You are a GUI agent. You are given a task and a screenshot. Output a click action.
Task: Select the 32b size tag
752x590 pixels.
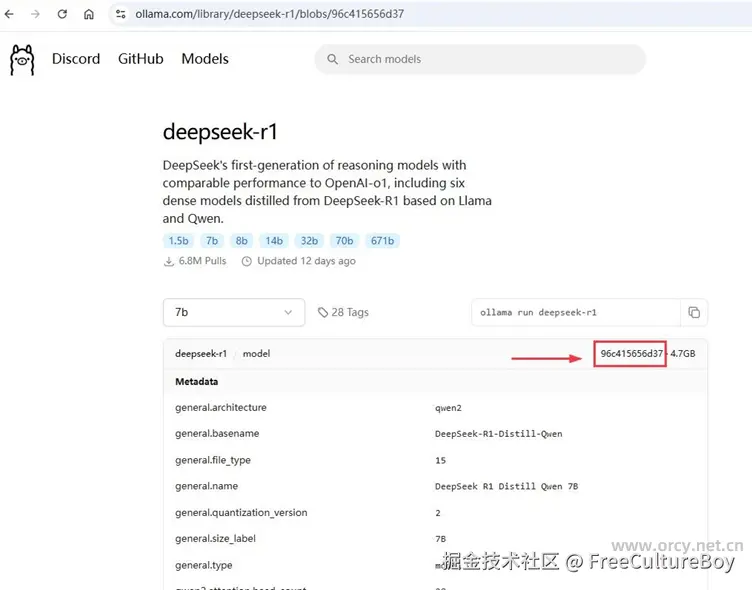point(309,240)
